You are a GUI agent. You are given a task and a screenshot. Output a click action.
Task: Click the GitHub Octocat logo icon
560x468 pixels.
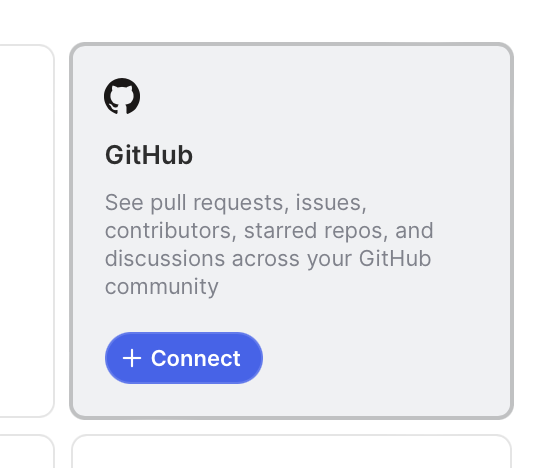pyautogui.click(x=122, y=96)
